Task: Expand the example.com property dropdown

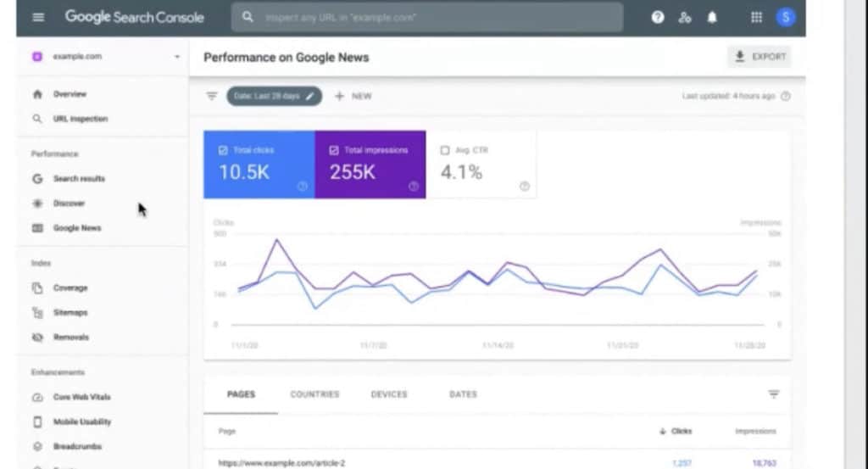Action: [x=177, y=57]
